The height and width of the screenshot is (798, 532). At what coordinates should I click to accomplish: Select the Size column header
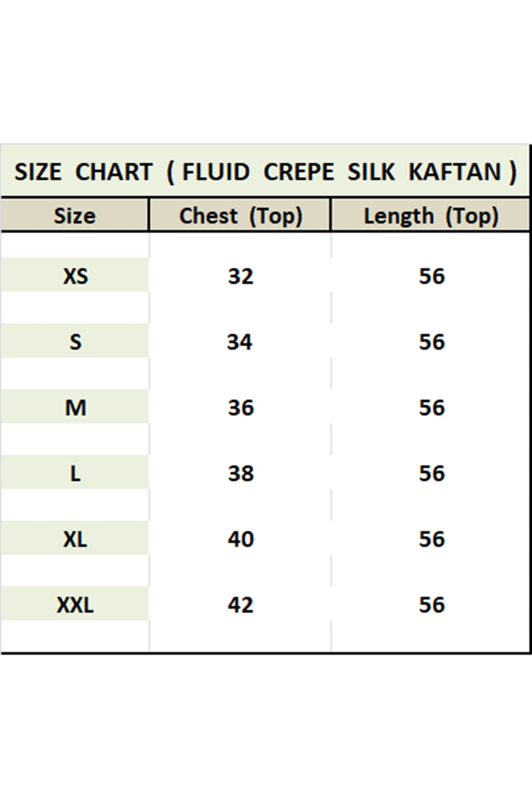pos(75,215)
